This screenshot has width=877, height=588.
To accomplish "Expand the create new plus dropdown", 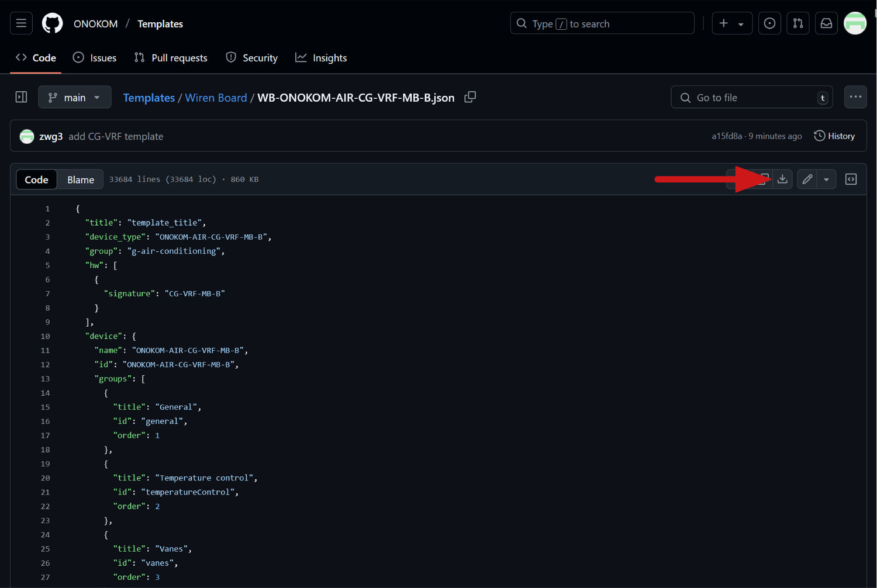I will (x=731, y=23).
